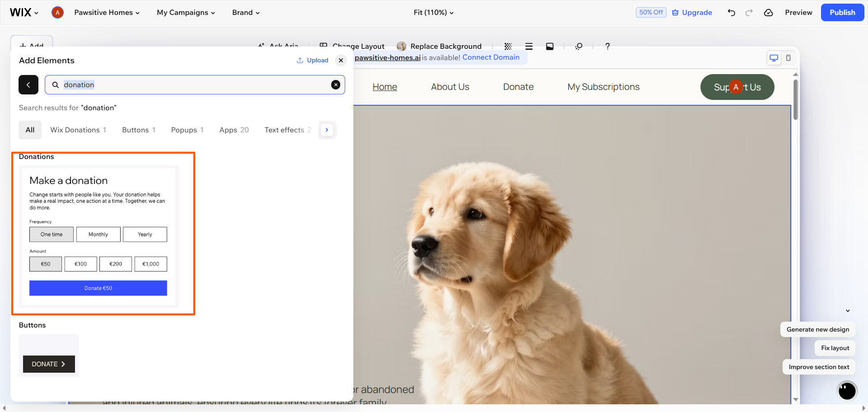Select Text effects tab
This screenshot has width=868, height=412.
(x=287, y=130)
